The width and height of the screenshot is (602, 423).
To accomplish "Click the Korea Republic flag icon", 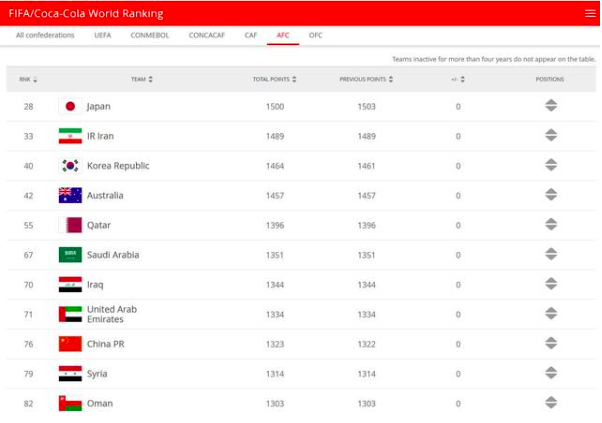I will [70, 166].
